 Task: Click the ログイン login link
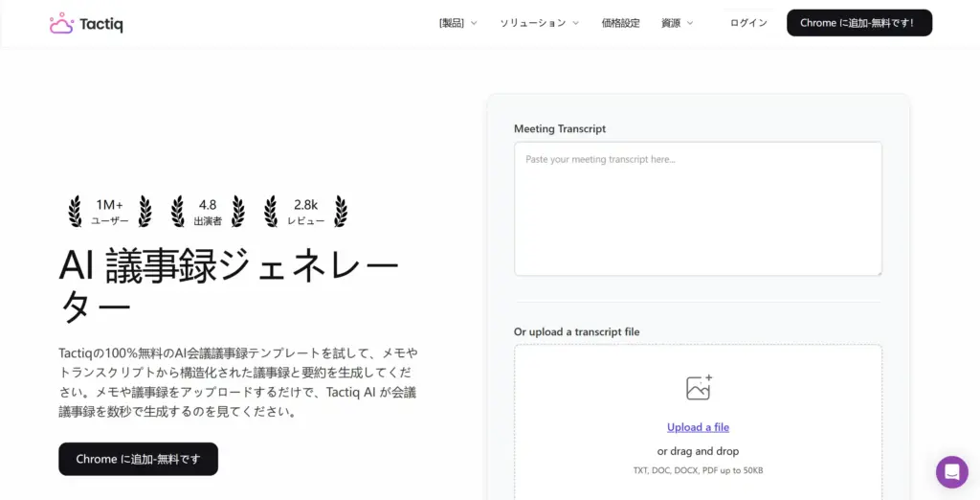click(748, 23)
